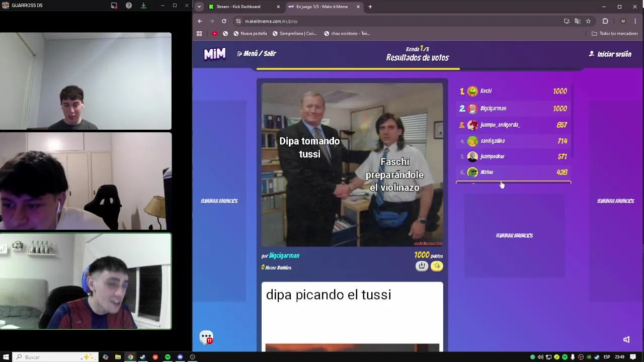Open Discord from the taskbar

pyautogui.click(x=180, y=357)
